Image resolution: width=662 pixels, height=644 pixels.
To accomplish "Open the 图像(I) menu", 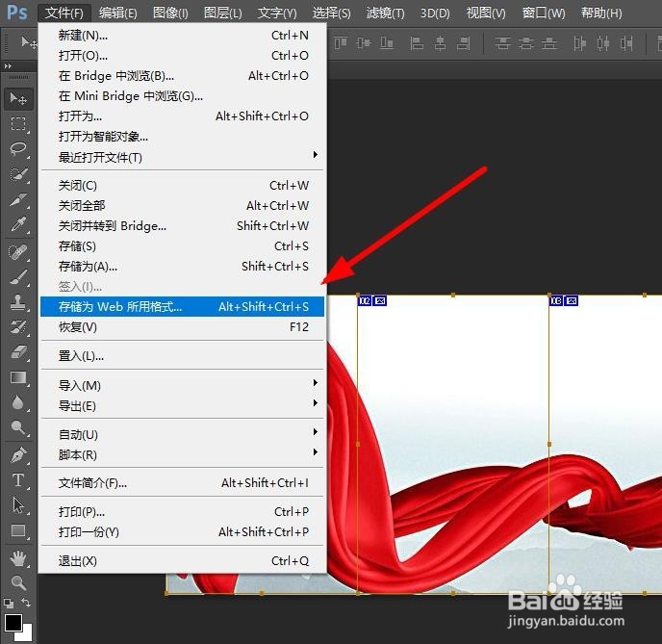I will pos(170,13).
